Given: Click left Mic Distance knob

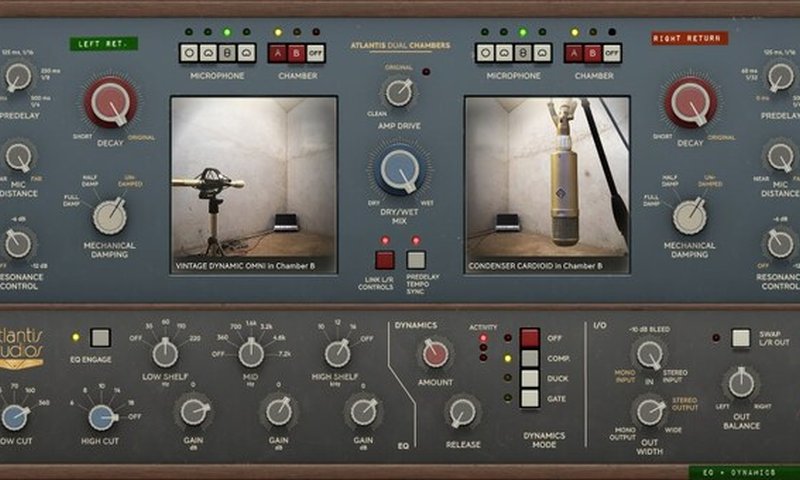Looking at the screenshot, I should pyautogui.click(x=18, y=157).
